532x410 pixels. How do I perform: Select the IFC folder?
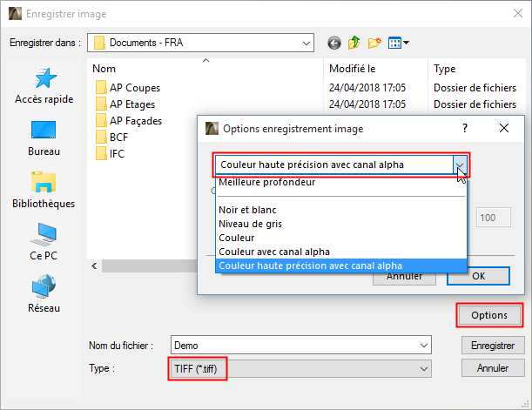click(110, 153)
